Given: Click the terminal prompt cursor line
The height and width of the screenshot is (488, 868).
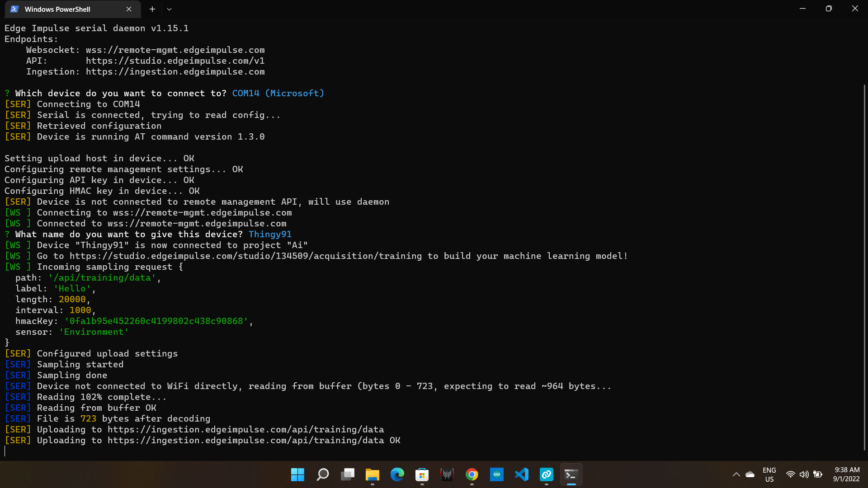Looking at the screenshot, I should coord(5,451).
